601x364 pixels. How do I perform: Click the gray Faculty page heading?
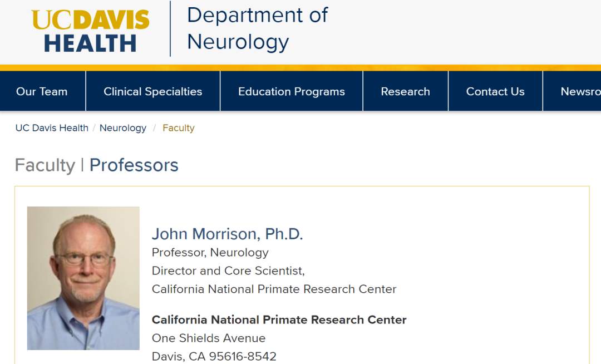[45, 165]
